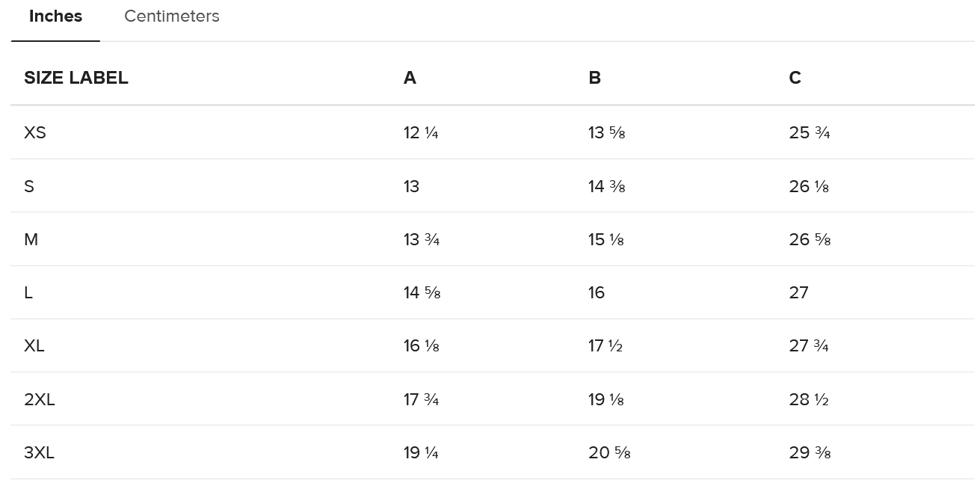Viewport: 980px width, 480px height.
Task: Click the XL value 17 ½
Action: 605,345
